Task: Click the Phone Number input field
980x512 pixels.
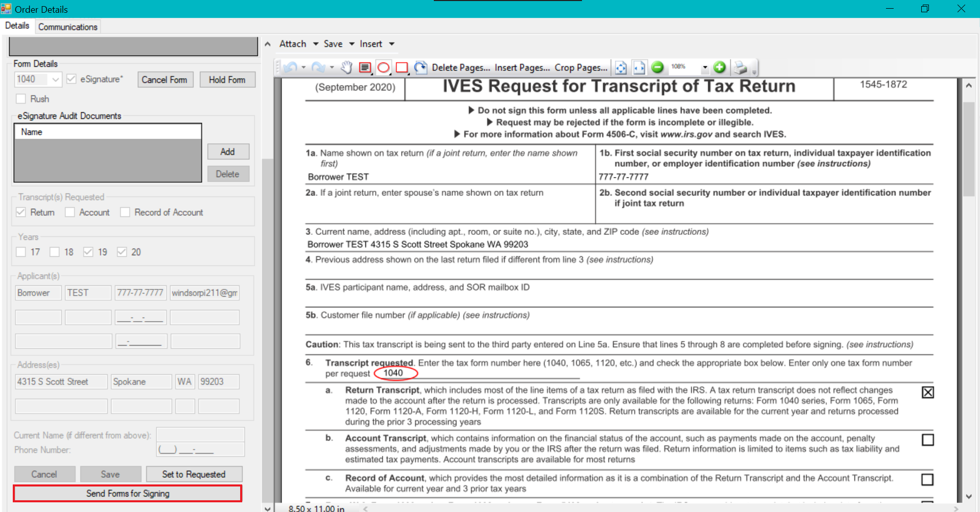Action: click(x=200, y=450)
